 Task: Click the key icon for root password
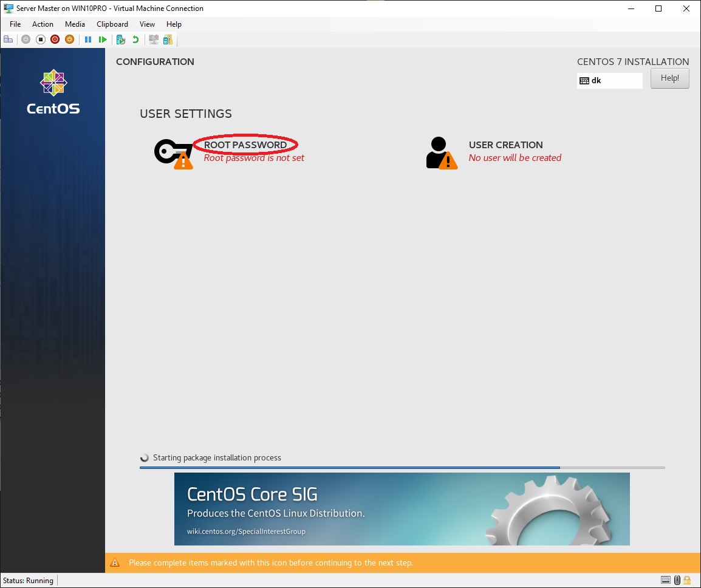[x=174, y=153]
